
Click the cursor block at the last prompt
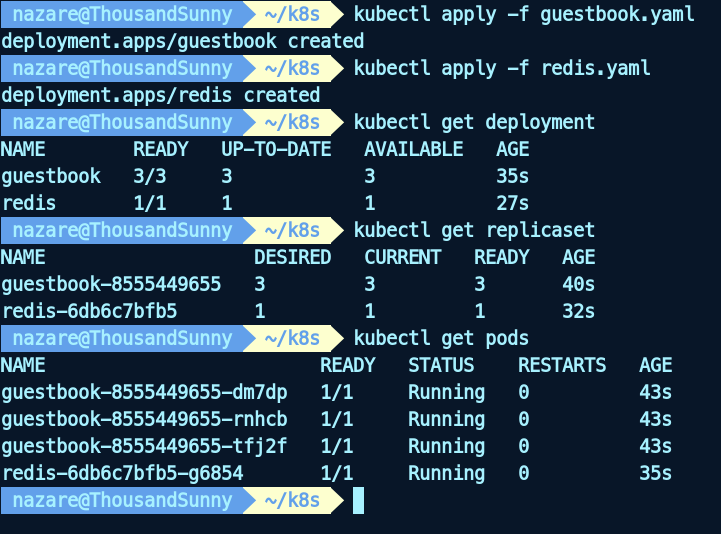[358, 500]
